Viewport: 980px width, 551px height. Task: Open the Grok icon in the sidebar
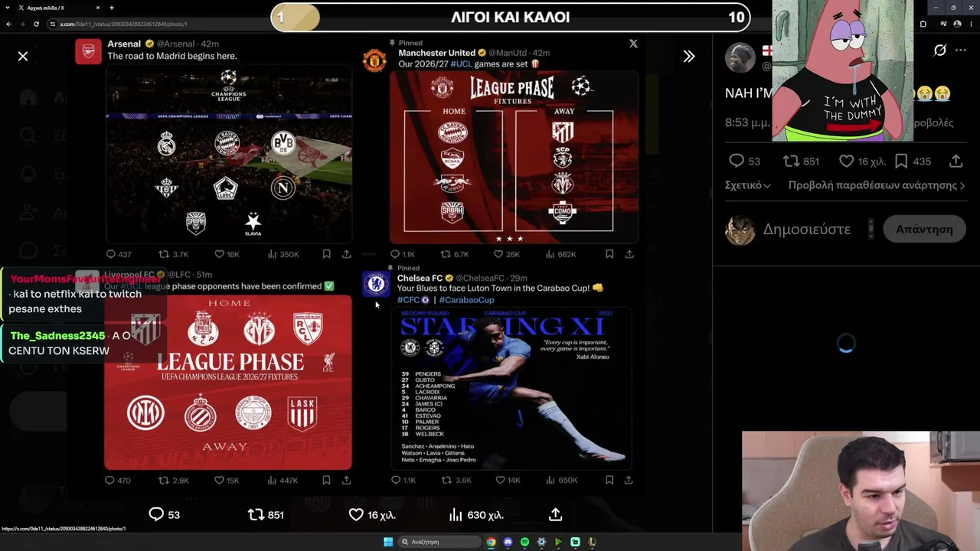tap(940, 51)
